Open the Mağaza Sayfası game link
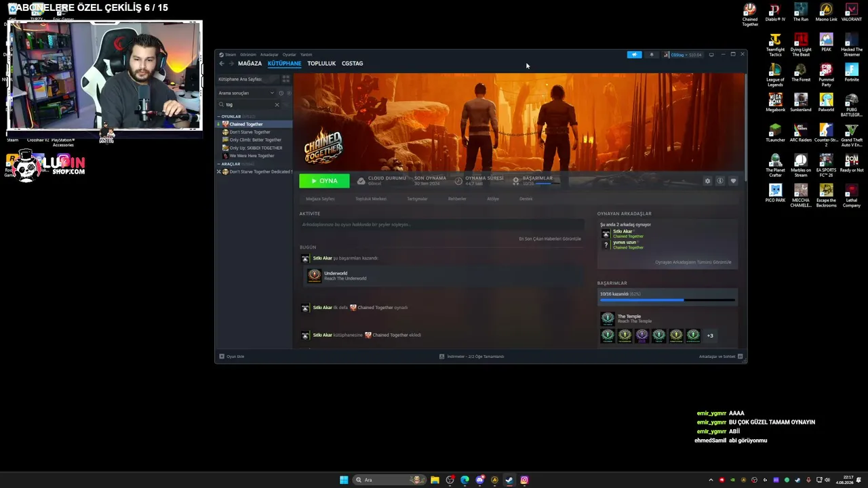 coord(320,199)
